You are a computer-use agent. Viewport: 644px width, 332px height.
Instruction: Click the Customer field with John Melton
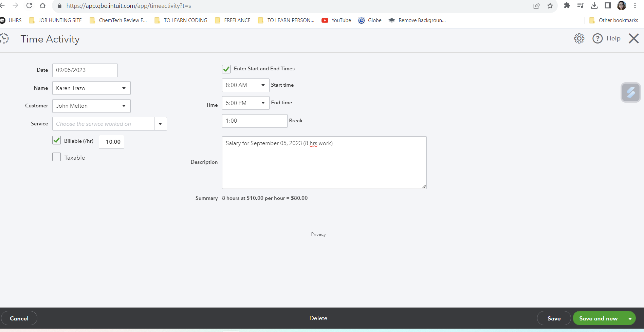85,106
